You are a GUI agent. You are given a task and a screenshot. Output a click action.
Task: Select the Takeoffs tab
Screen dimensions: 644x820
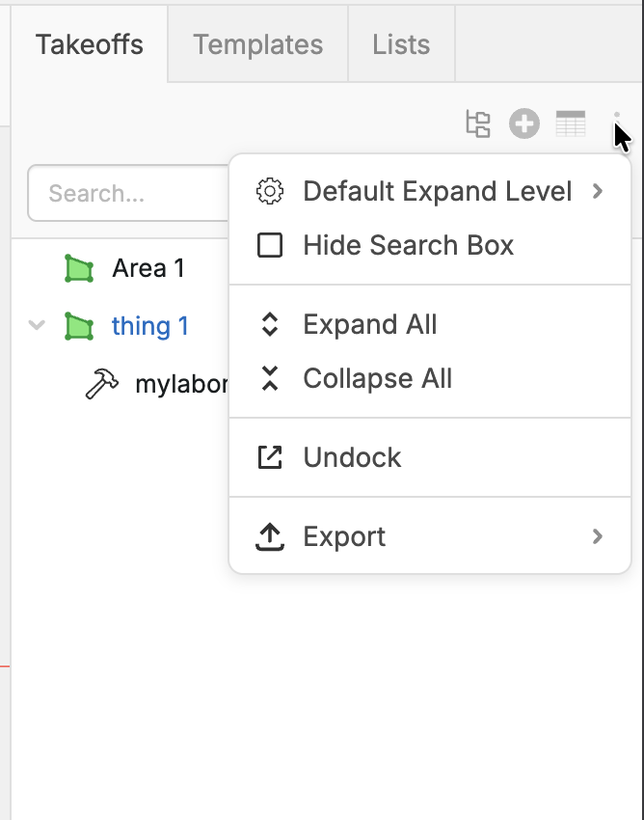pos(90,44)
